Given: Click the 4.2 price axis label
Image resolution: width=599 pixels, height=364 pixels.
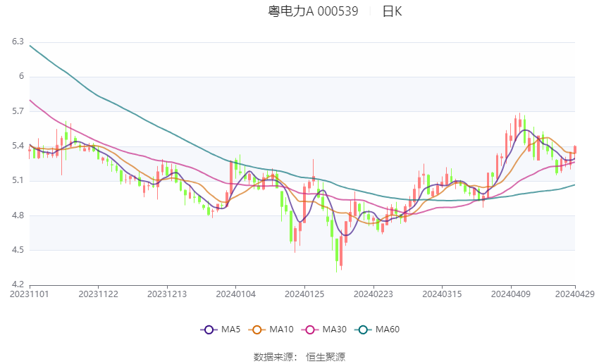Looking at the screenshot, I should (18, 285).
